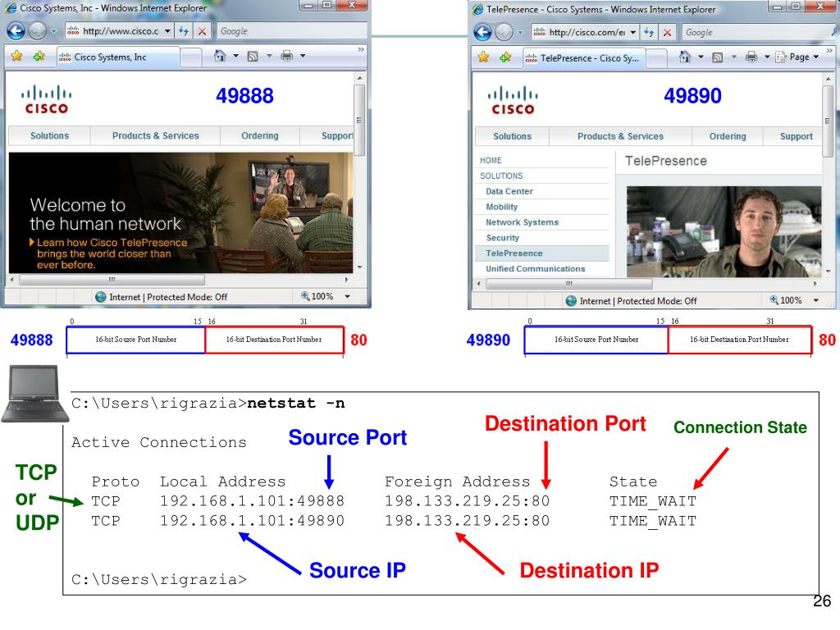Click Refresh icon in left browser window
The width and height of the screenshot is (840, 630).
tap(184, 31)
